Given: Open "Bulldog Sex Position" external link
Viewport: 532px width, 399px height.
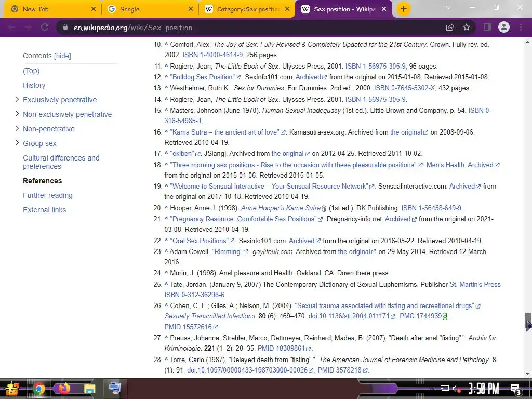Looking at the screenshot, I should click(x=205, y=77).
